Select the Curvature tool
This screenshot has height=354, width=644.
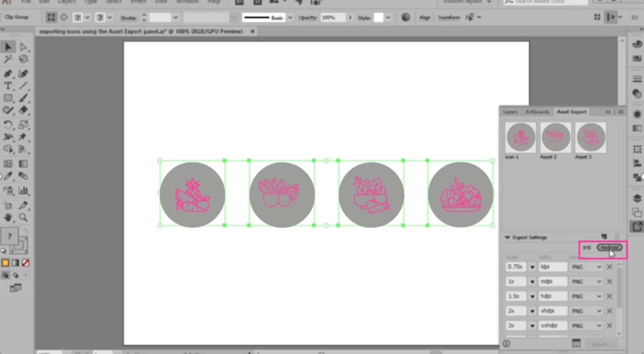click(x=23, y=74)
